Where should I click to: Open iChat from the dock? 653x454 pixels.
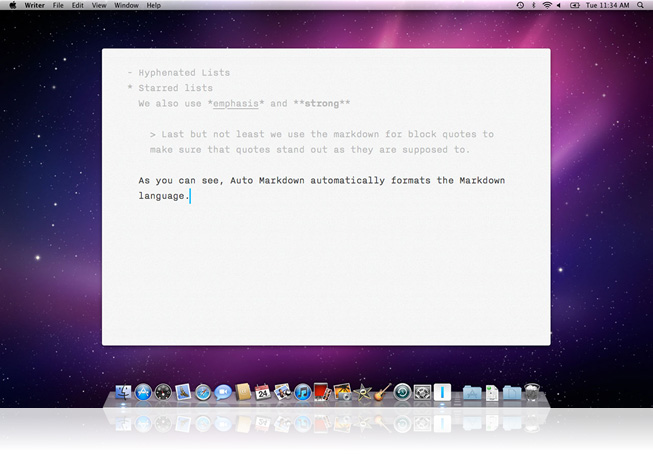pyautogui.click(x=223, y=392)
